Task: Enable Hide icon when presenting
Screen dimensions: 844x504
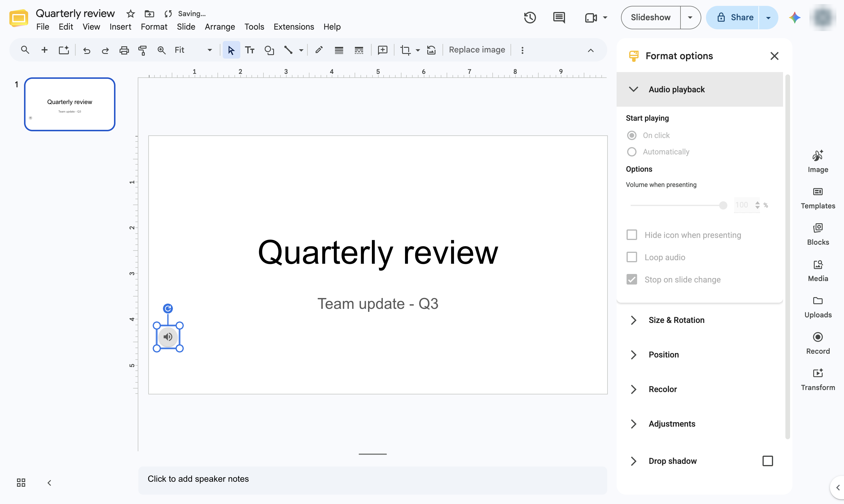Action: tap(631, 235)
